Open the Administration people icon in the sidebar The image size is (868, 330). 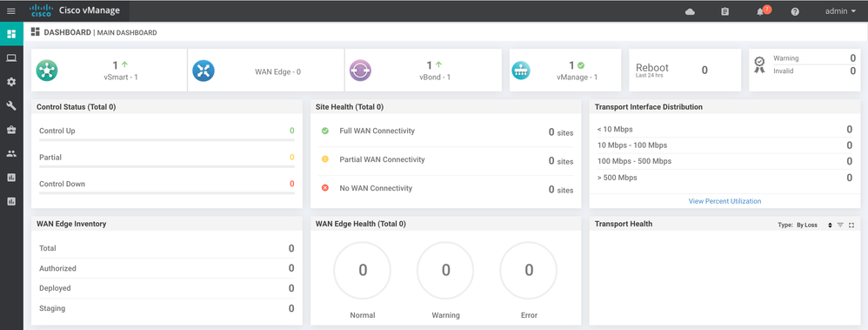(11, 153)
